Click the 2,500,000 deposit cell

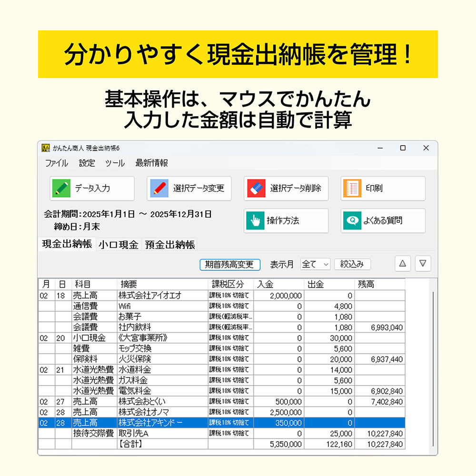click(x=278, y=412)
